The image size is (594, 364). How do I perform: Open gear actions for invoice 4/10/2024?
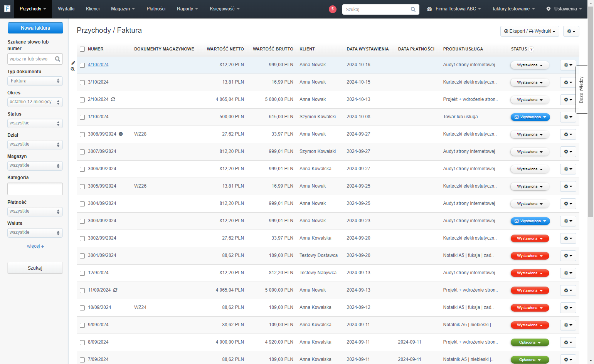(x=568, y=65)
